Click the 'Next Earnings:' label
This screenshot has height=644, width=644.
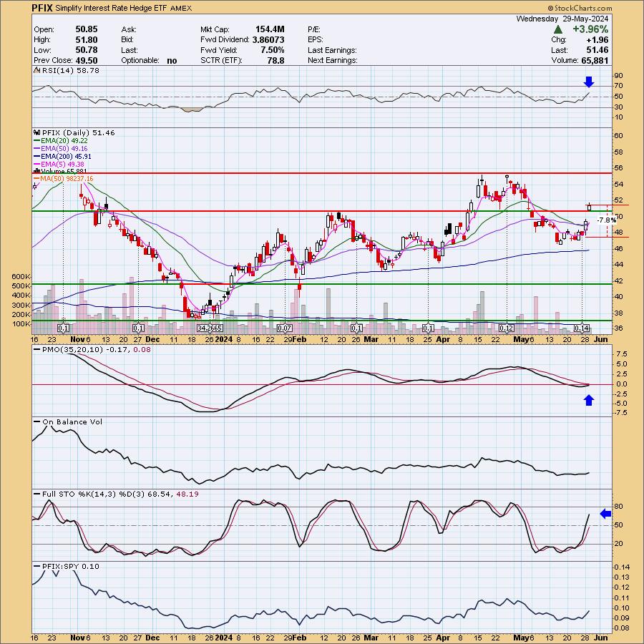[x=332, y=60]
